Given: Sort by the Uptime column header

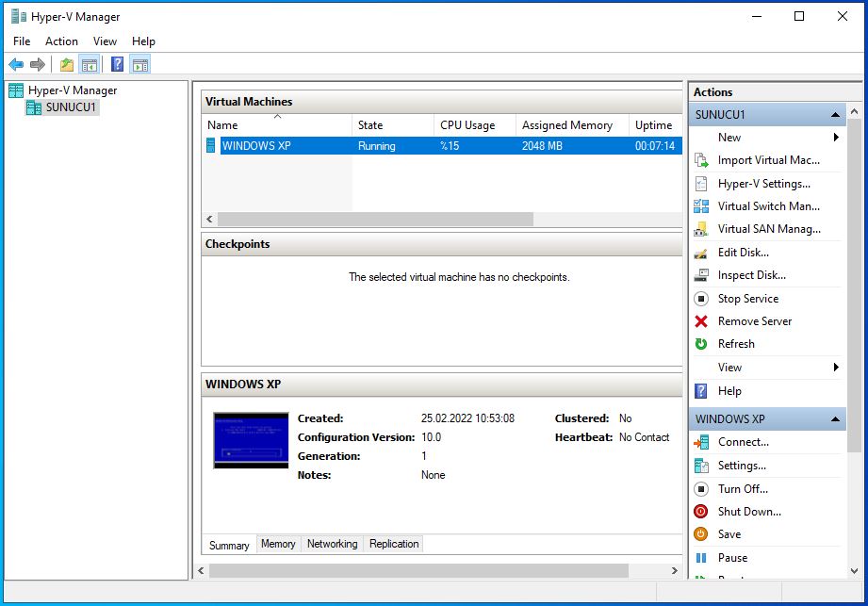Looking at the screenshot, I should pos(656,125).
